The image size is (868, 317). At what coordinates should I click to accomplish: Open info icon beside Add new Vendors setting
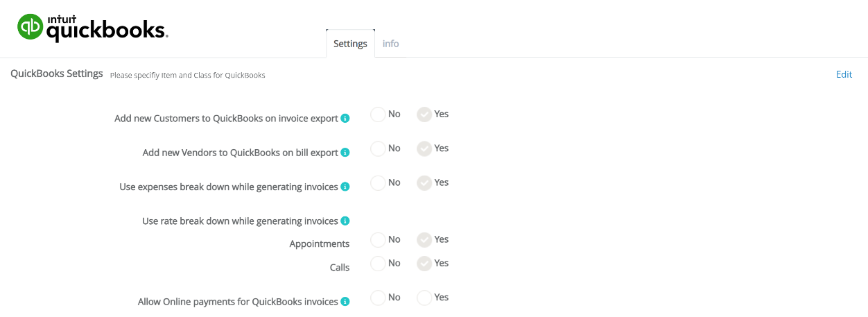point(345,153)
